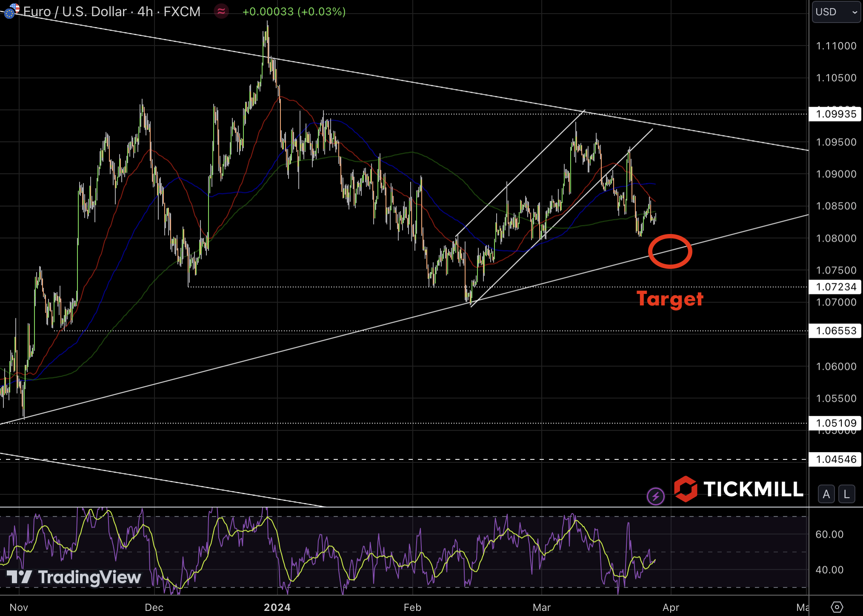Click the pink approximation symbol icon
This screenshot has height=616, width=863.
221,11
